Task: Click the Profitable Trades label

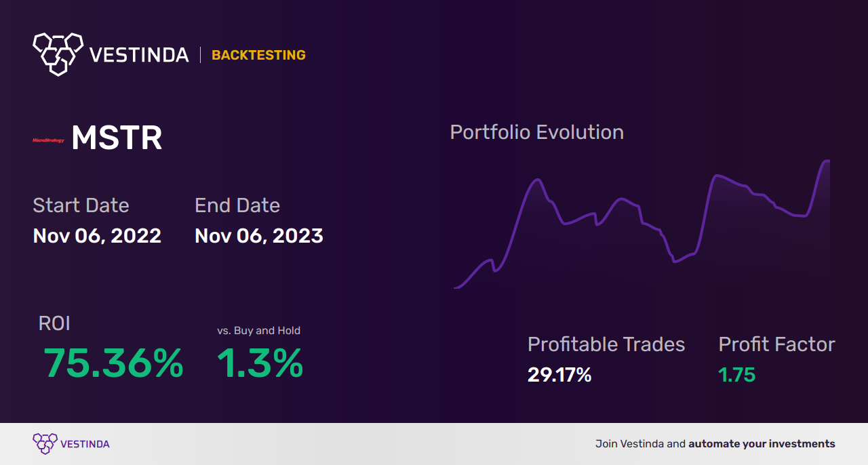Action: pos(606,344)
